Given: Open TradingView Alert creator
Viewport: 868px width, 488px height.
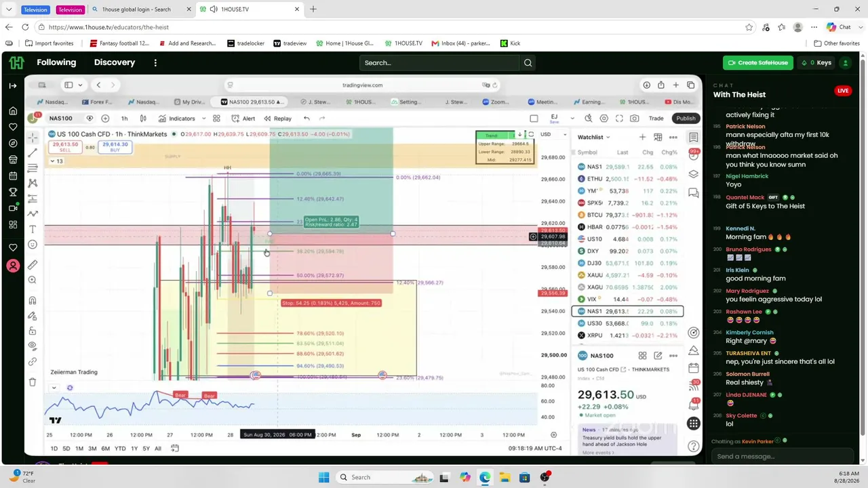Looking at the screenshot, I should (243, 119).
